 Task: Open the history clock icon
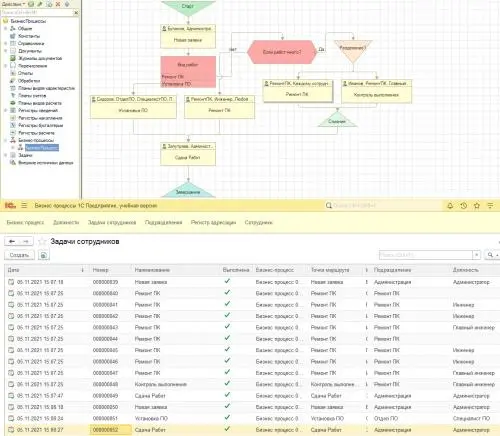(463, 206)
